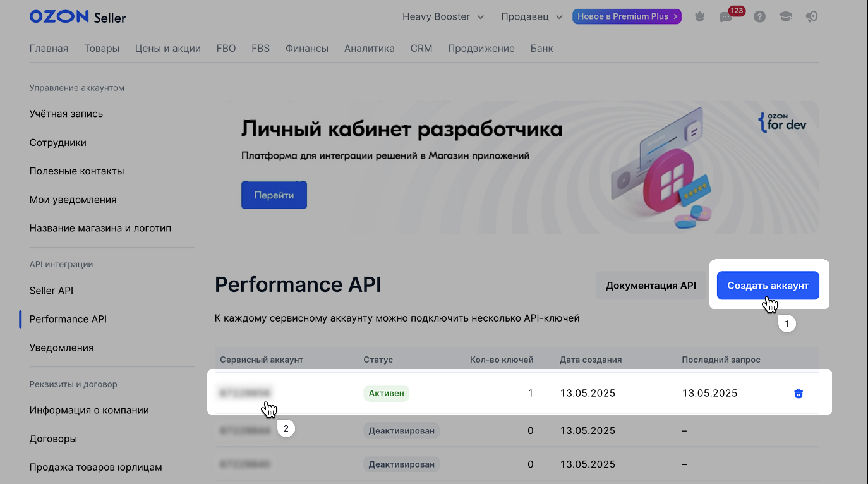Go to the Товары menu tab
This screenshot has width=868, height=484.
click(x=101, y=49)
